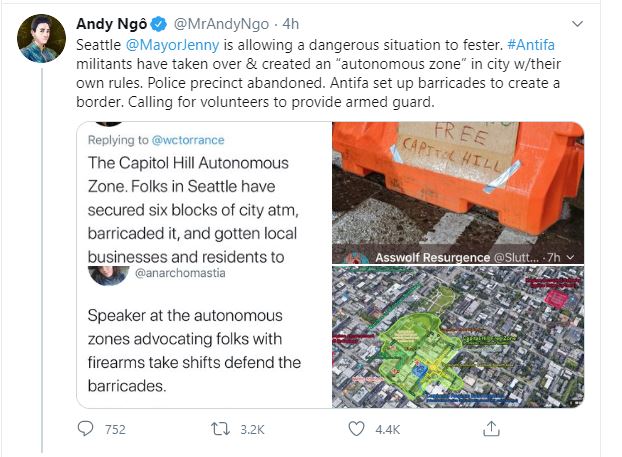
Task: Click the @wctorrance reply mention
Action: (188, 140)
